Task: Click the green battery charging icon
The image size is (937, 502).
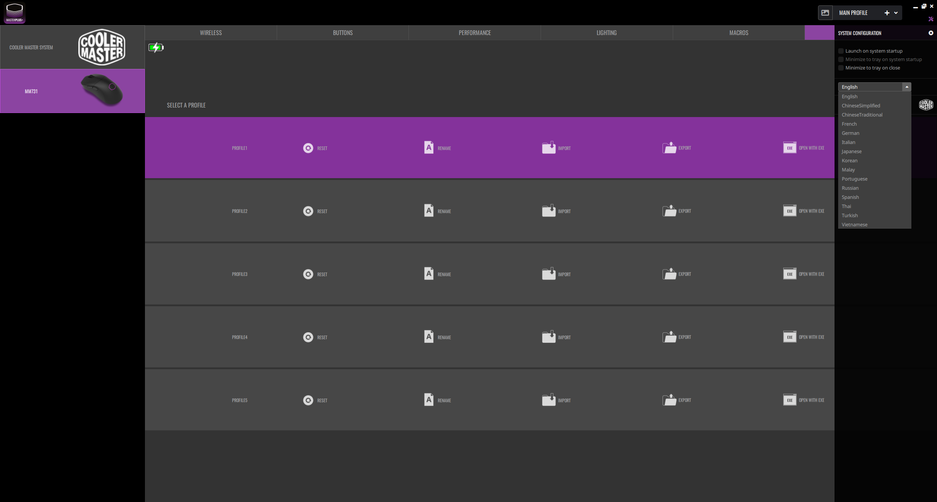Action: pos(155,47)
